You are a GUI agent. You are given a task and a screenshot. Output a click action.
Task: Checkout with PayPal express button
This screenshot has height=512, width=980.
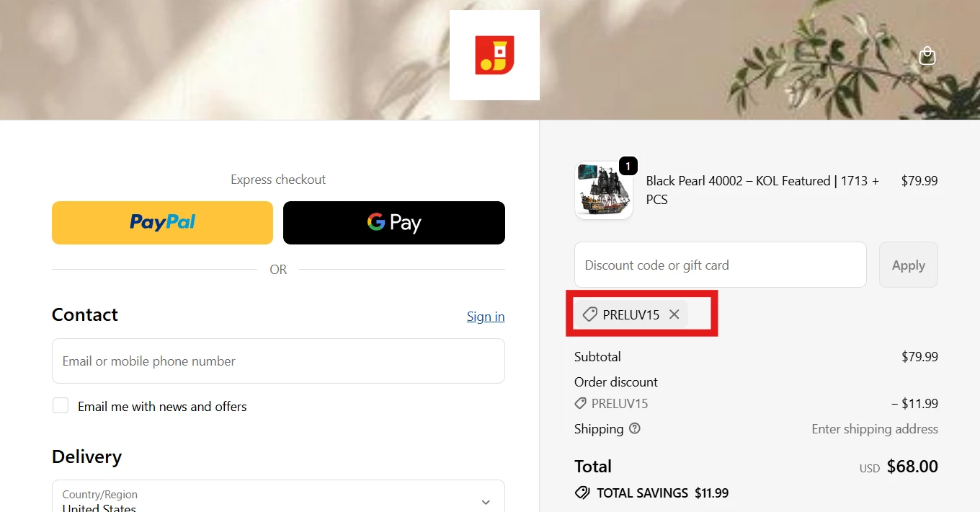coord(161,222)
